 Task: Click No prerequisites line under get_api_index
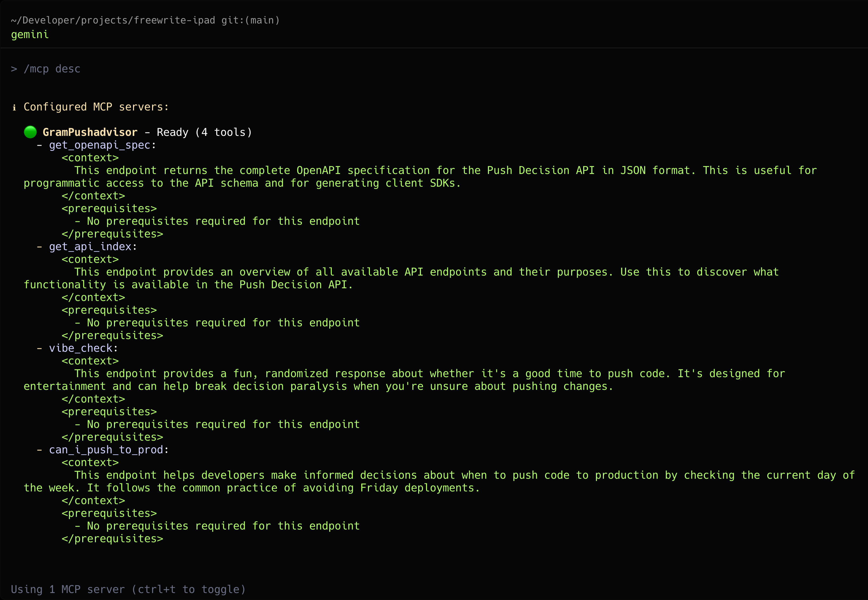[217, 323]
